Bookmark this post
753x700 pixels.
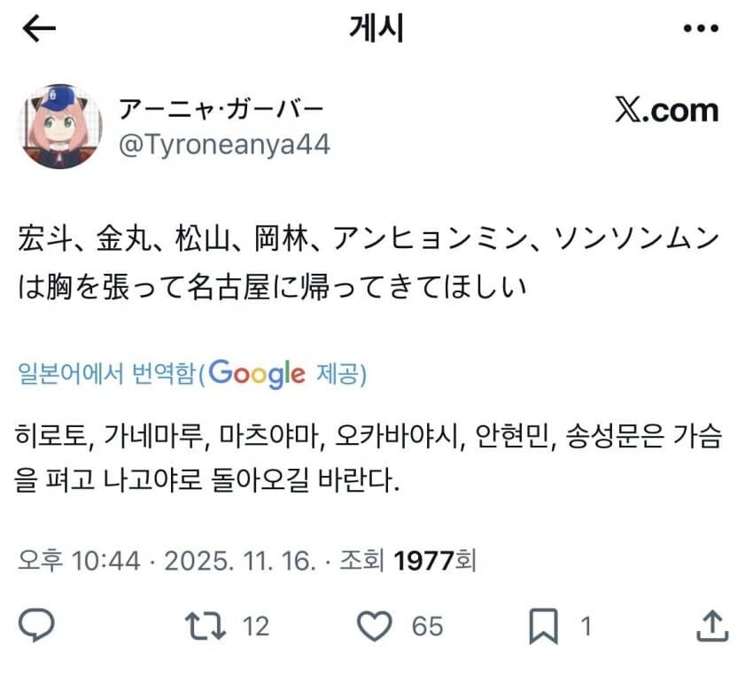(x=544, y=626)
